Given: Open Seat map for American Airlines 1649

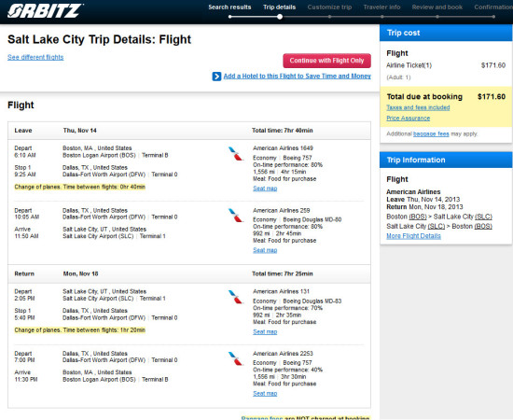Looking at the screenshot, I should [x=265, y=189].
